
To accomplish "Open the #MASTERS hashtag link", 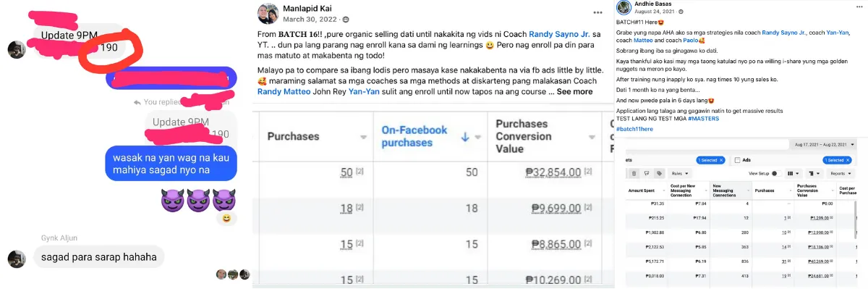I will click(703, 118).
